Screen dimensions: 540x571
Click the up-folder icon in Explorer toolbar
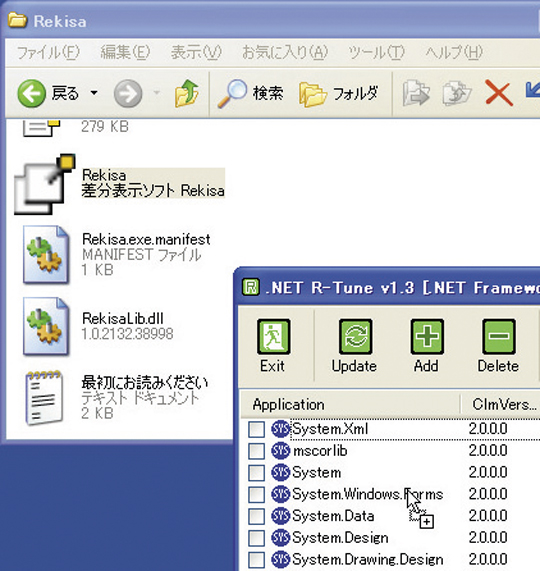[186, 94]
